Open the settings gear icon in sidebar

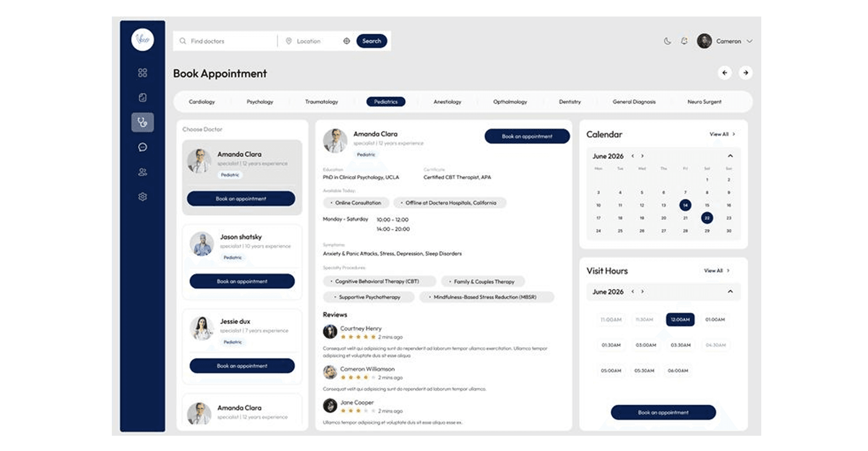[142, 197]
